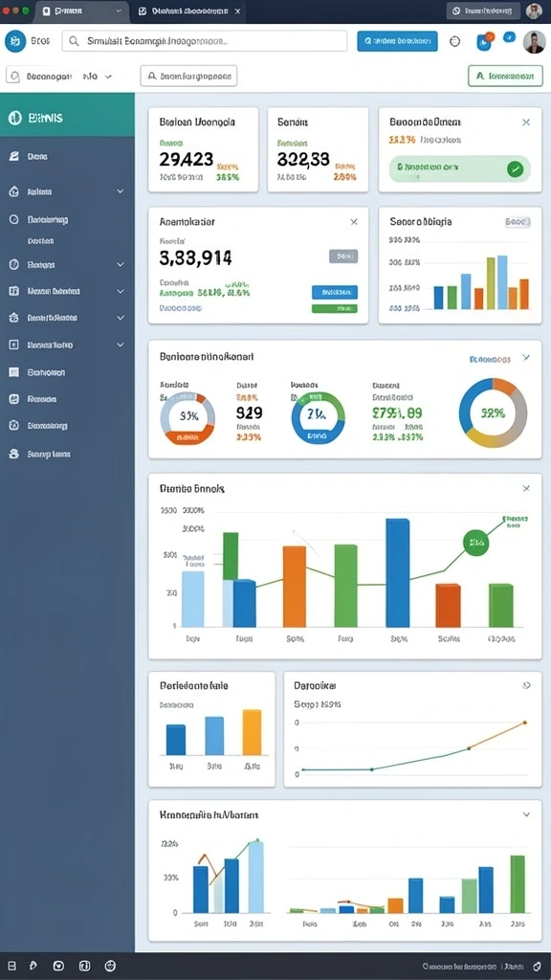Select the top sidebar icon below the green header
This screenshot has width=551, height=980.
[13, 156]
